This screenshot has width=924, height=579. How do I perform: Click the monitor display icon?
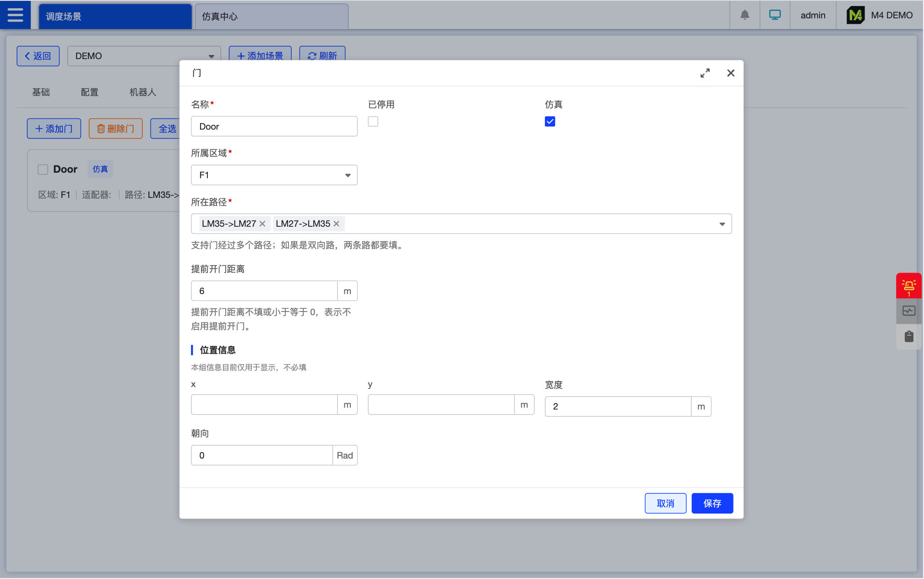click(775, 15)
